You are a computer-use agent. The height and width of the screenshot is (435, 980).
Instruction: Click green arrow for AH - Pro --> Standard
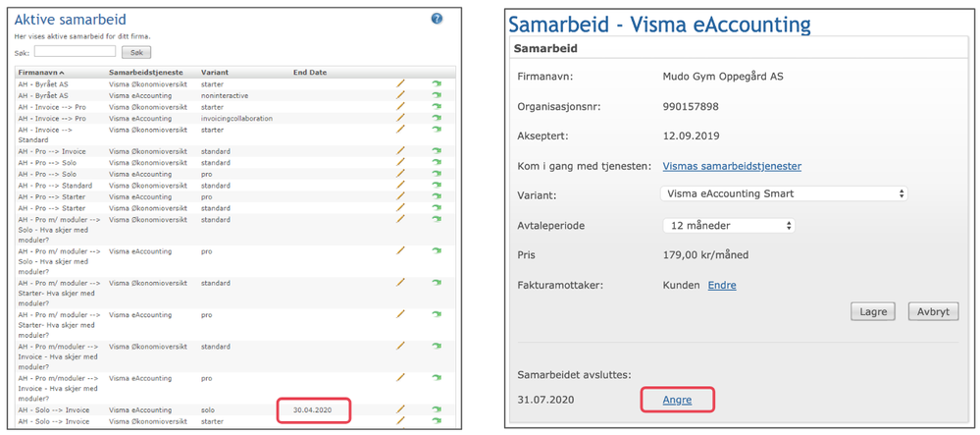click(x=437, y=186)
